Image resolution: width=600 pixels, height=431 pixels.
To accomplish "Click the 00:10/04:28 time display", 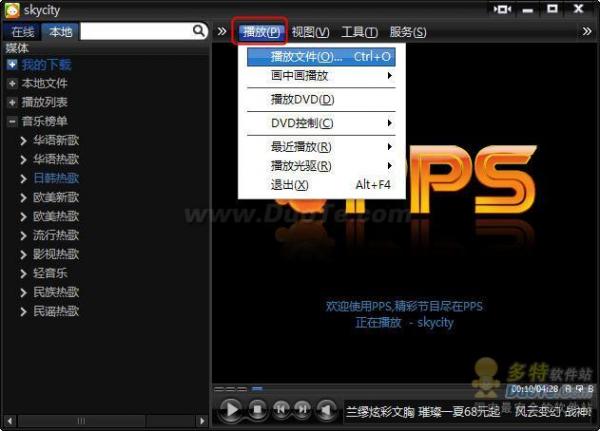I will pos(535,389).
